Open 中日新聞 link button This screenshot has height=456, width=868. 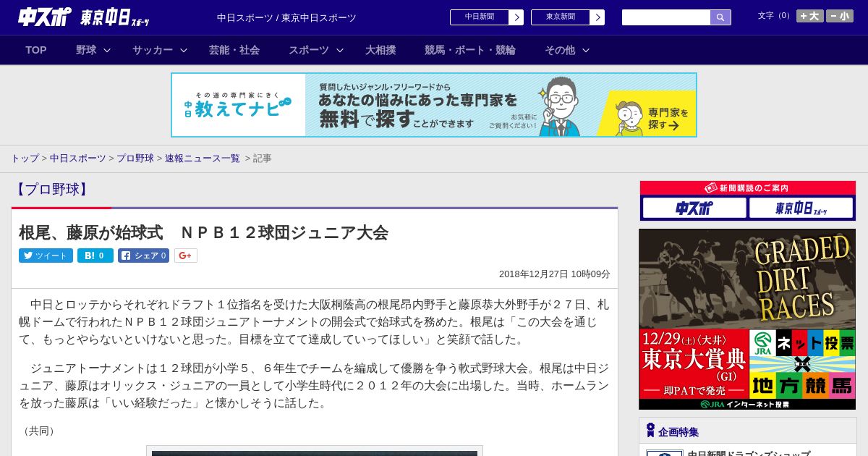[480, 17]
